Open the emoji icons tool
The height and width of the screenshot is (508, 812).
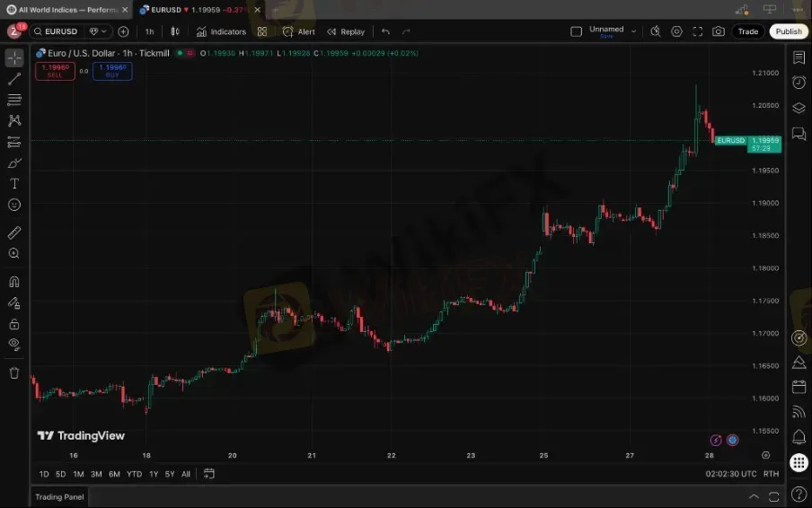tap(14, 205)
